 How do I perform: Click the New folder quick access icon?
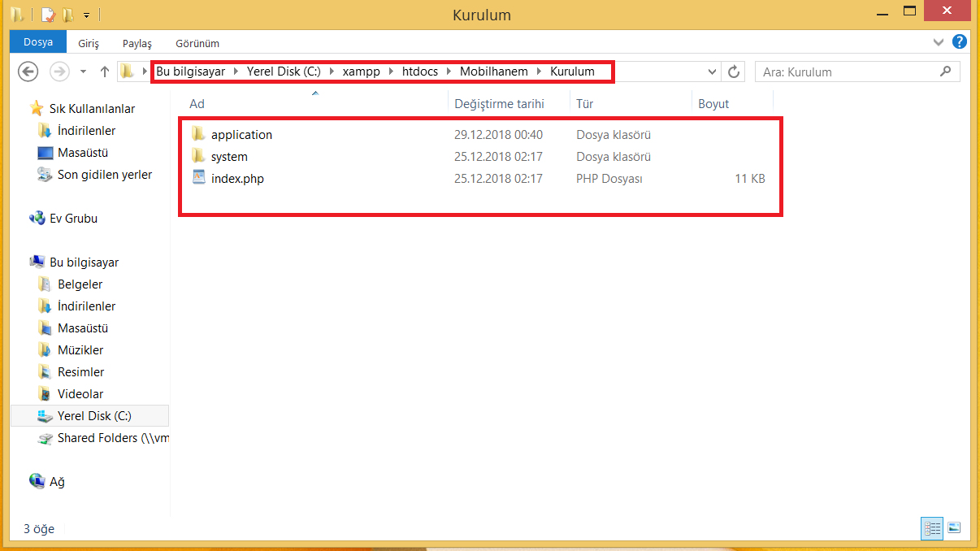(x=68, y=15)
